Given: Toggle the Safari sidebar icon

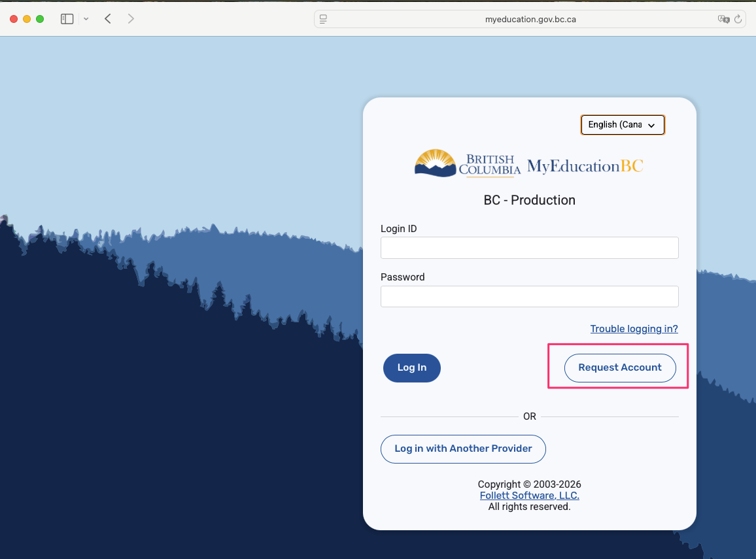Looking at the screenshot, I should (67, 19).
